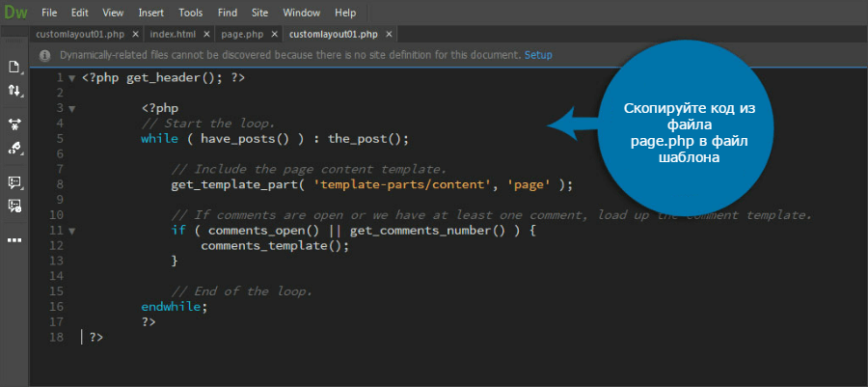
Task: Open the Find menu
Action: pos(228,13)
